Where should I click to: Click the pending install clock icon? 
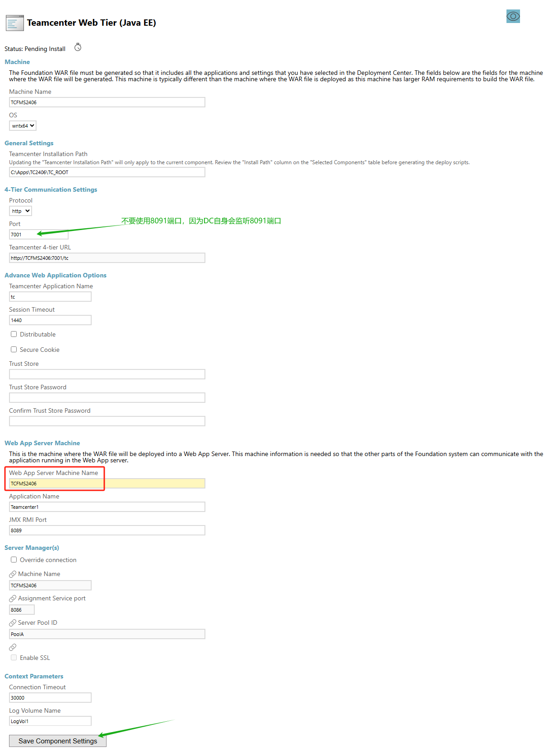coord(78,47)
